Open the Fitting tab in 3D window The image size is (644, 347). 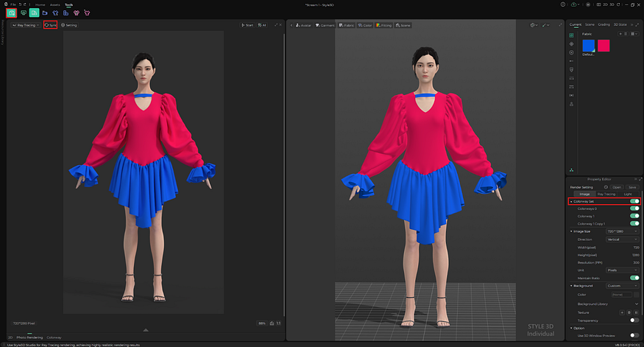[x=383, y=25]
